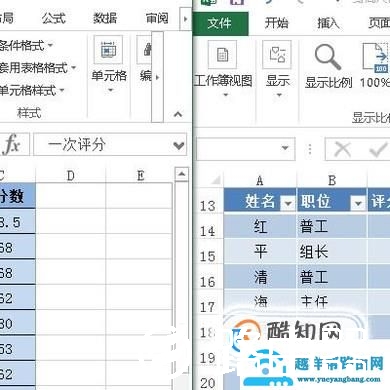The height and width of the screenshot is (390, 390).
Task: Click the 100% zoom icon
Action: (376, 57)
